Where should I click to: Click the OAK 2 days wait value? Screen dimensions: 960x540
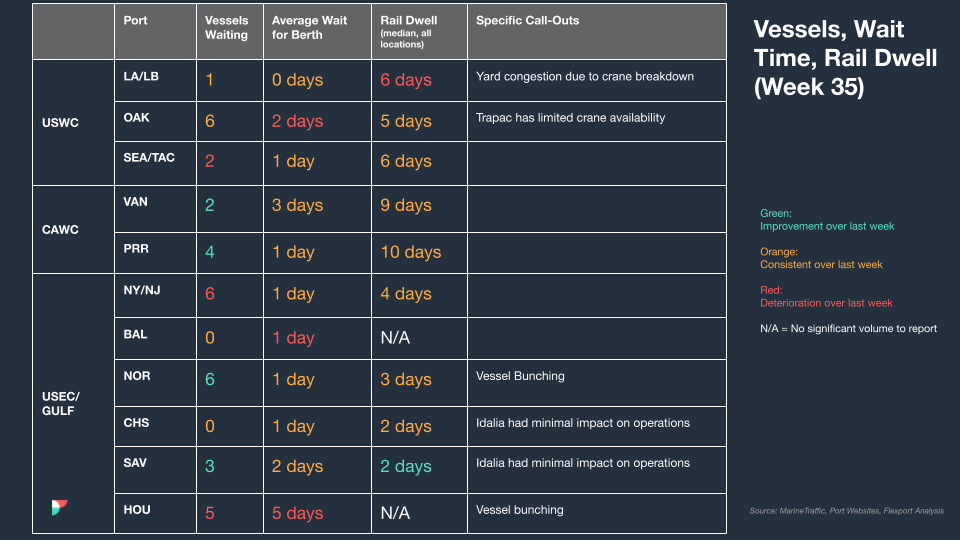coord(297,121)
